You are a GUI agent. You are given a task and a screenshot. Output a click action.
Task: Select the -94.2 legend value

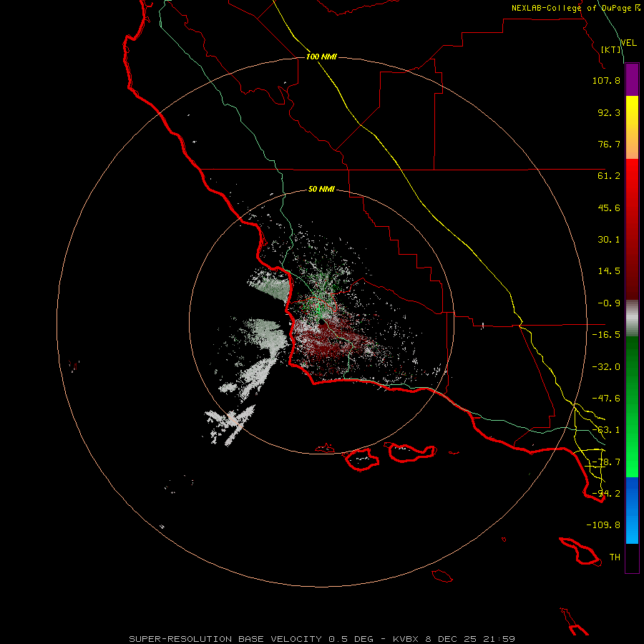click(606, 494)
